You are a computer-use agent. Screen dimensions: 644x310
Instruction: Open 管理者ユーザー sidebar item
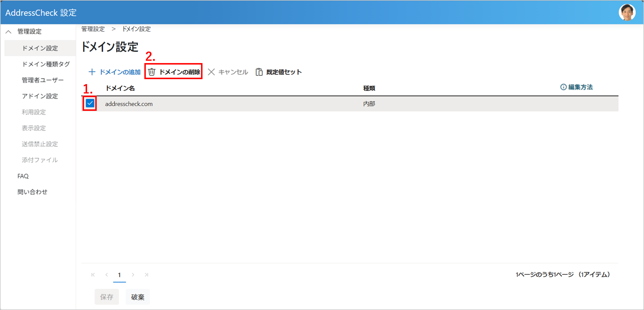pyautogui.click(x=43, y=80)
